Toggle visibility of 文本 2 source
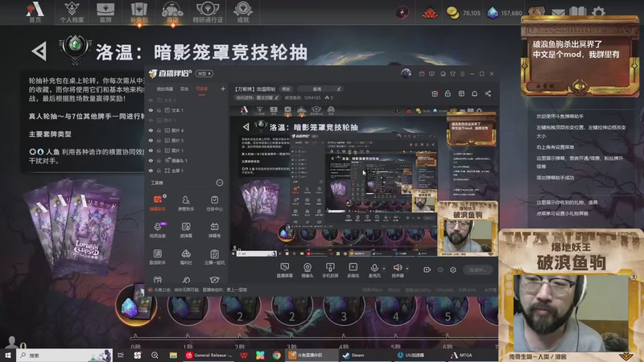The image size is (644, 362). [x=151, y=100]
